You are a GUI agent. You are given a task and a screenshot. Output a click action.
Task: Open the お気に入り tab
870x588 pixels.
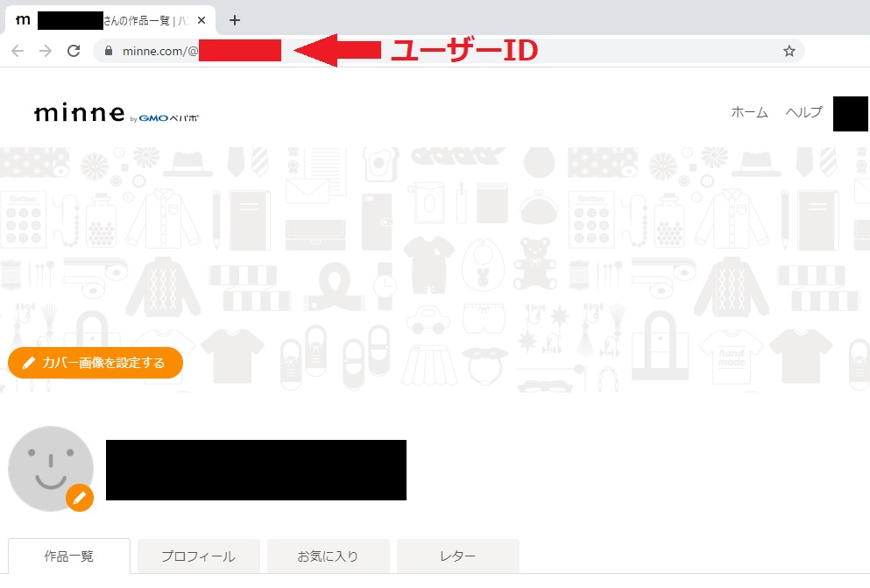328,556
